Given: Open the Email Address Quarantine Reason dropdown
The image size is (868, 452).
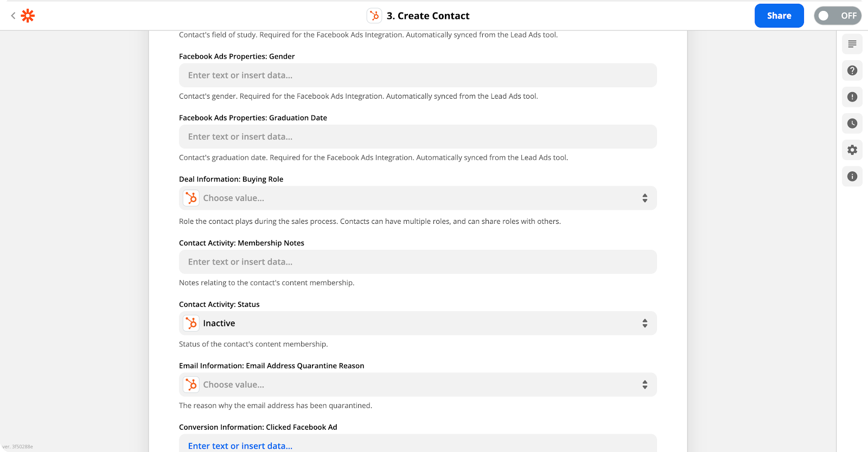Looking at the screenshot, I should tap(418, 385).
